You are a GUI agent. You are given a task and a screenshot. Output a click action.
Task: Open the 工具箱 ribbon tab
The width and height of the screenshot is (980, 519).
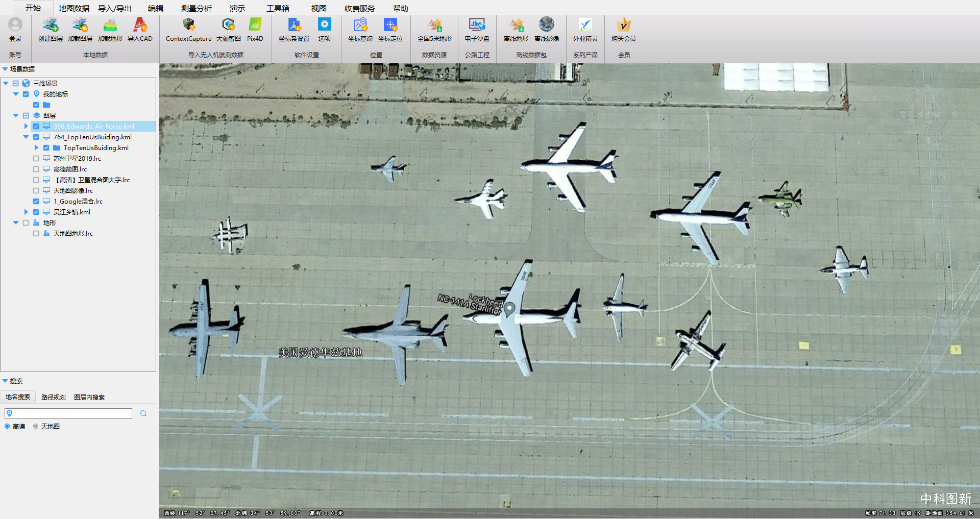(278, 8)
